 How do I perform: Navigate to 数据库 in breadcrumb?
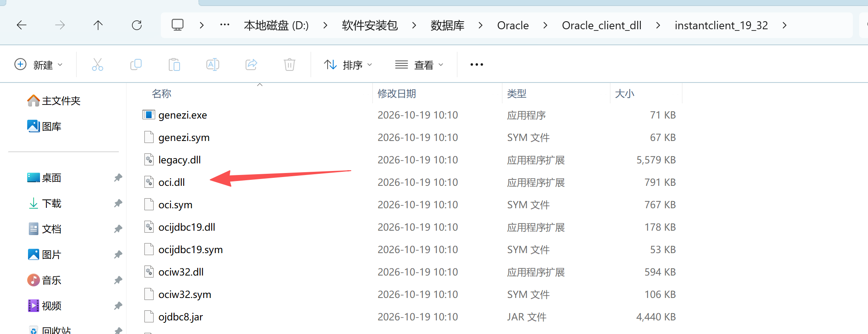pyautogui.click(x=447, y=25)
